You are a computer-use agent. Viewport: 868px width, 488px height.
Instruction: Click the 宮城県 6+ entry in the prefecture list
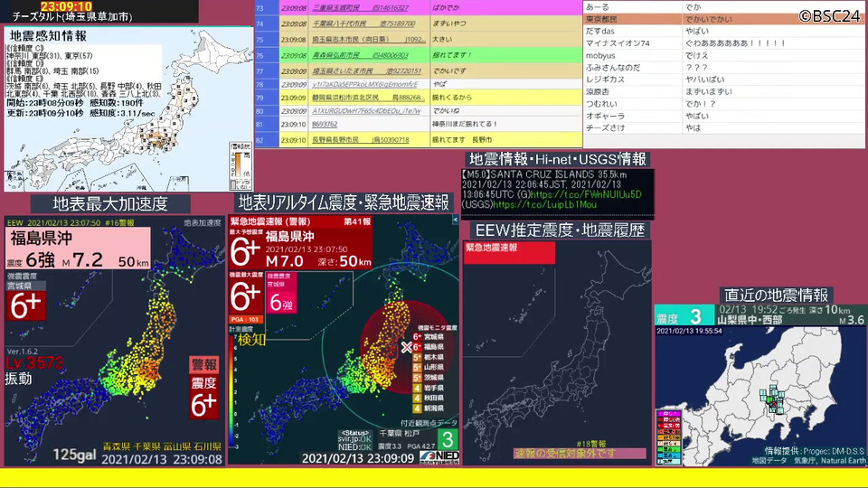(428, 336)
